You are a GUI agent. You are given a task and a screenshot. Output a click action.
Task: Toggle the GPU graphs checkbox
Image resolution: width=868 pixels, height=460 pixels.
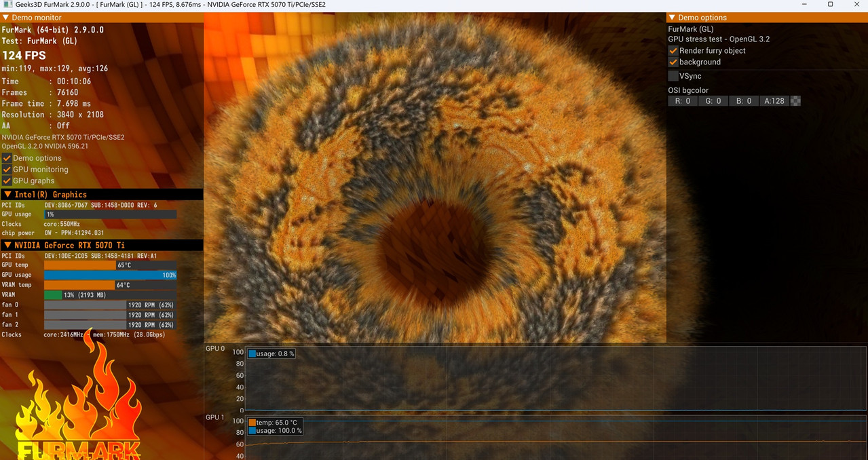tap(7, 180)
